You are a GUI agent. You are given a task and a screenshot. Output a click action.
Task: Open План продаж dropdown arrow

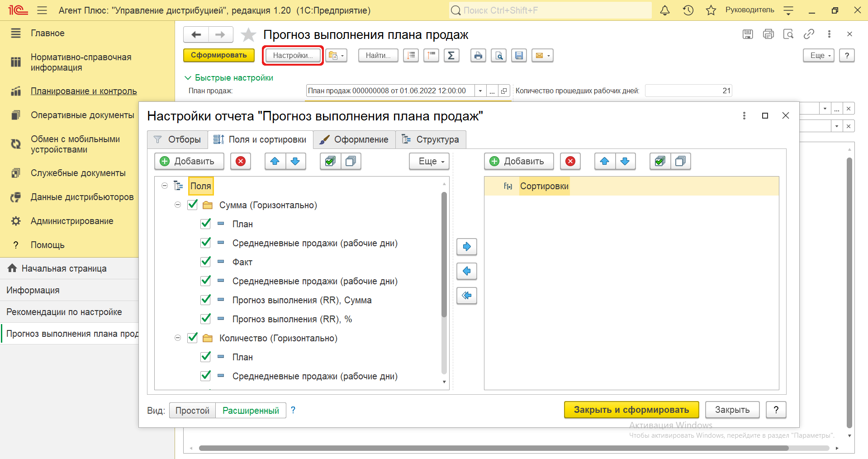tap(480, 91)
